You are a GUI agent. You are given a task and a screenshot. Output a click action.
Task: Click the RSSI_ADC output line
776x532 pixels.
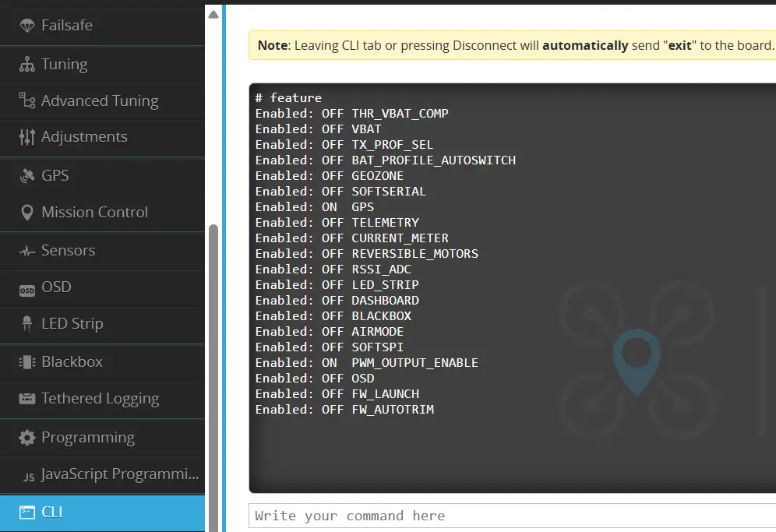pos(333,270)
